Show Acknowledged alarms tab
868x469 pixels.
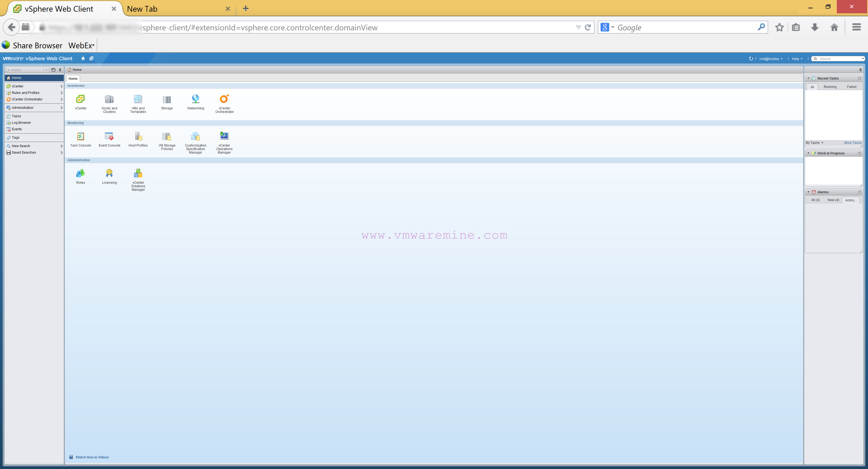850,200
